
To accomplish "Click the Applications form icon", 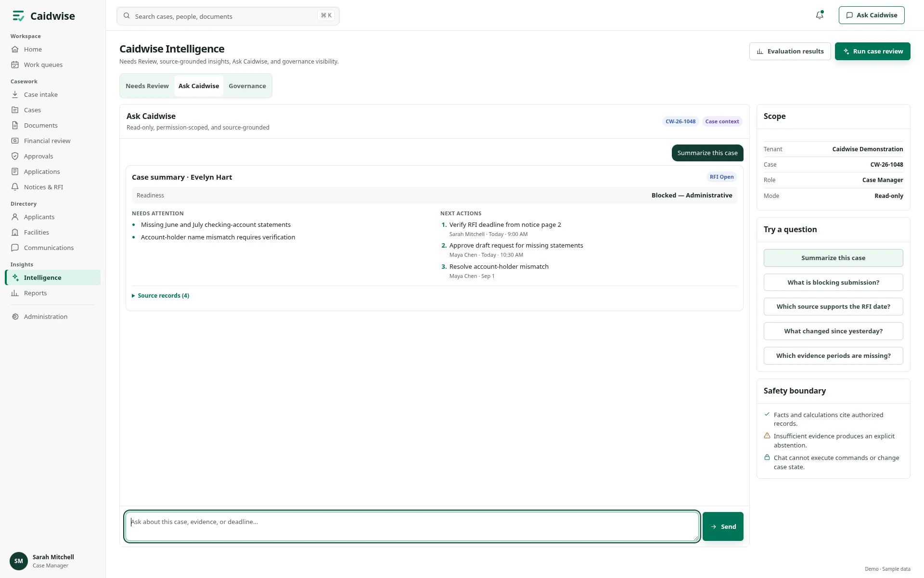I will tap(15, 171).
